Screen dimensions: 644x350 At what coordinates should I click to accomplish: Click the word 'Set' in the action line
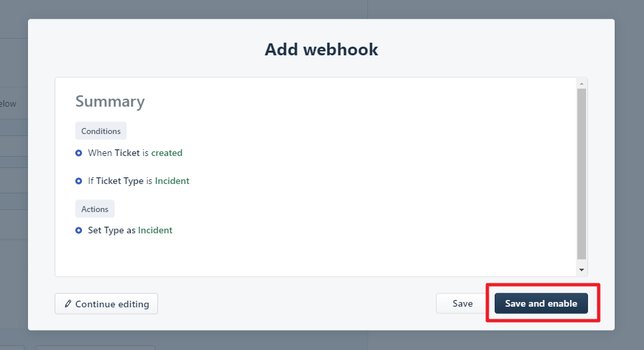click(x=95, y=231)
